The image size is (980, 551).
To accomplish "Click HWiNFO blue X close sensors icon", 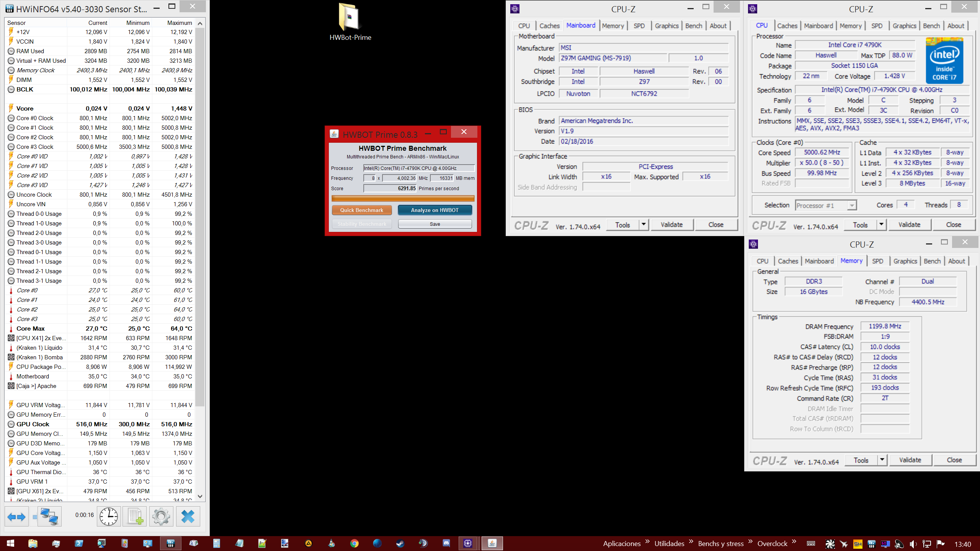I will pyautogui.click(x=188, y=517).
